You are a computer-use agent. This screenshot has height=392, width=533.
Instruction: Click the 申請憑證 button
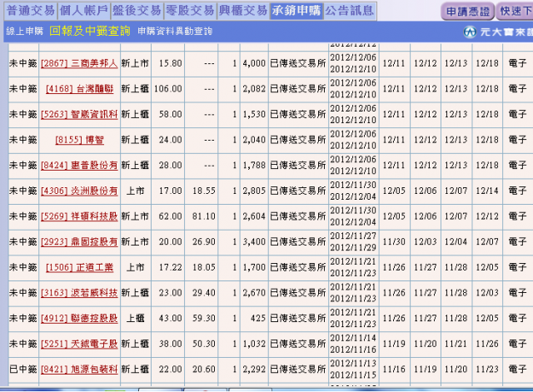click(468, 12)
